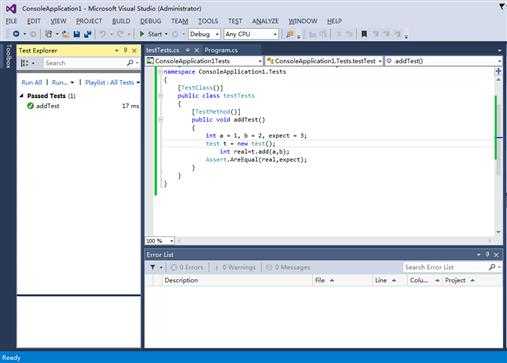This screenshot has width=507, height=363.
Task: Open the VIEW menu
Action: pyautogui.click(x=58, y=21)
